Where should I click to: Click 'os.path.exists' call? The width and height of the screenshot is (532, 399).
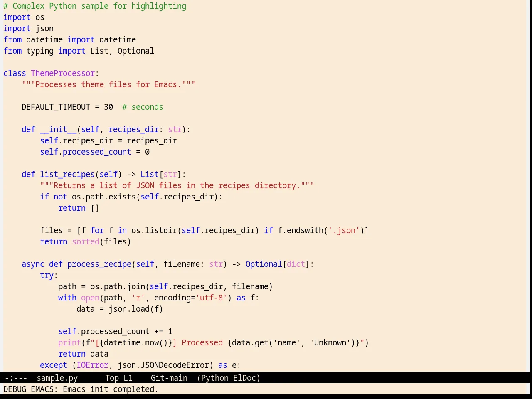pyautogui.click(x=104, y=197)
